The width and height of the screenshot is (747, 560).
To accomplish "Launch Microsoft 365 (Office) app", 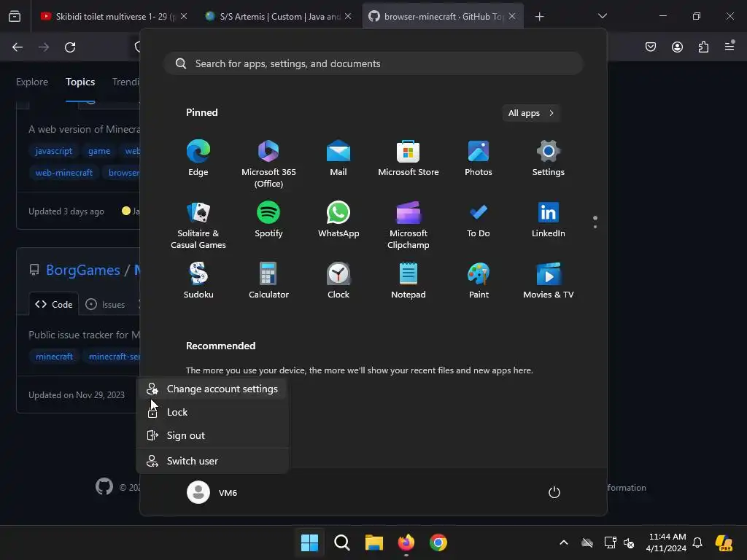I will click(x=268, y=163).
